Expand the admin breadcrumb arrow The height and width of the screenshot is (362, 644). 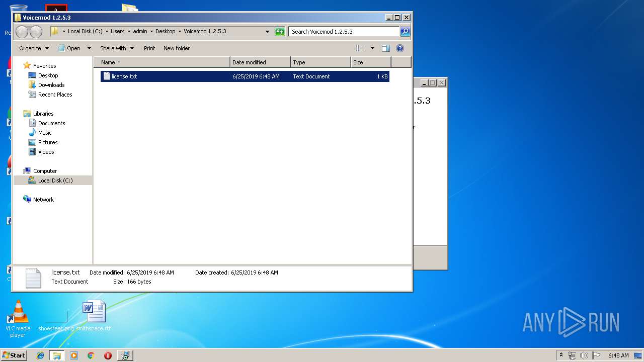151,31
